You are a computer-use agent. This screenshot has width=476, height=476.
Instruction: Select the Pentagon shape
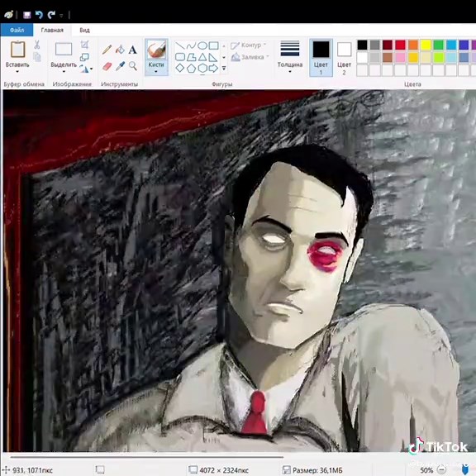(191, 68)
